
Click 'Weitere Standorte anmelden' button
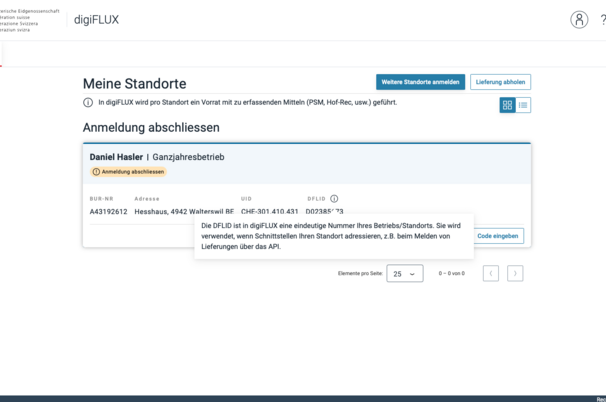pos(420,82)
